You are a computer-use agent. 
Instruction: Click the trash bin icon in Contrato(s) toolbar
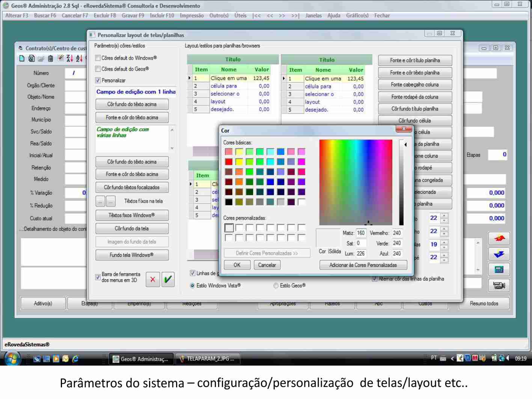51,59
